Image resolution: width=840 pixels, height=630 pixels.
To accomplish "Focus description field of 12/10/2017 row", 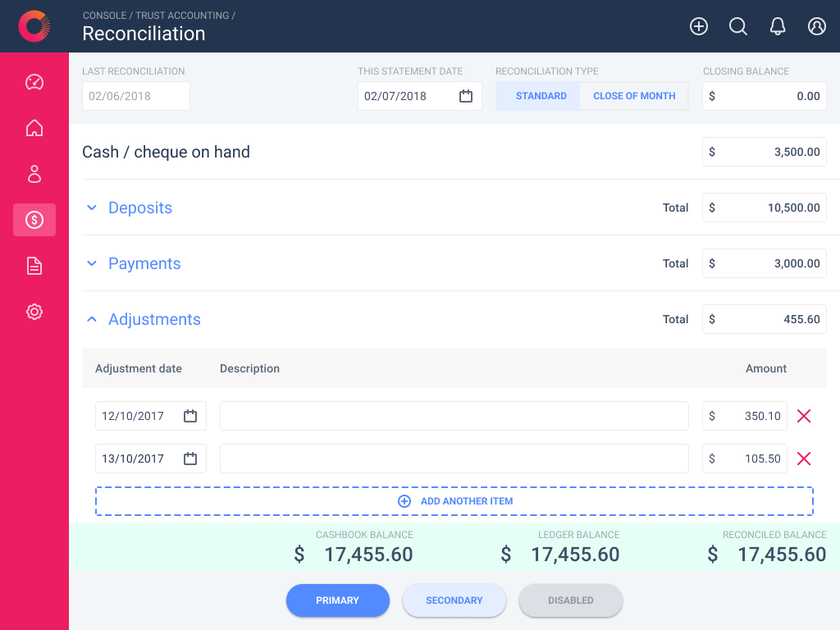I will 454,416.
